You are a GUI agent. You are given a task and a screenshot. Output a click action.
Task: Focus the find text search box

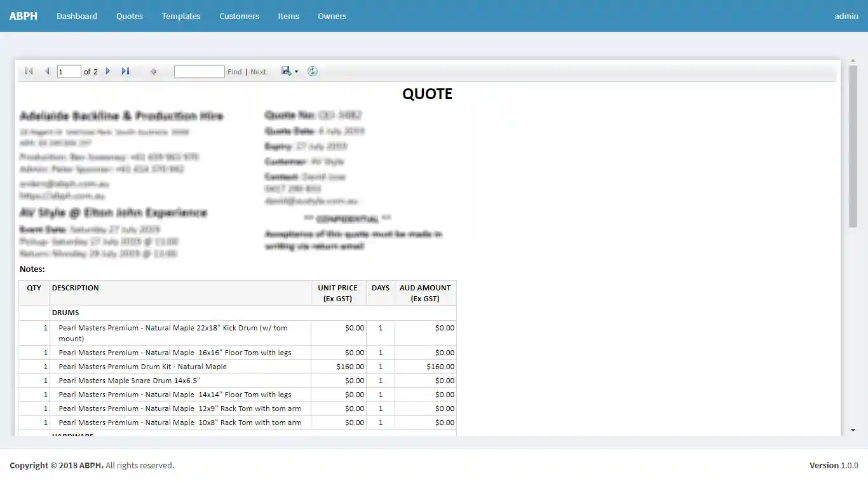199,72
